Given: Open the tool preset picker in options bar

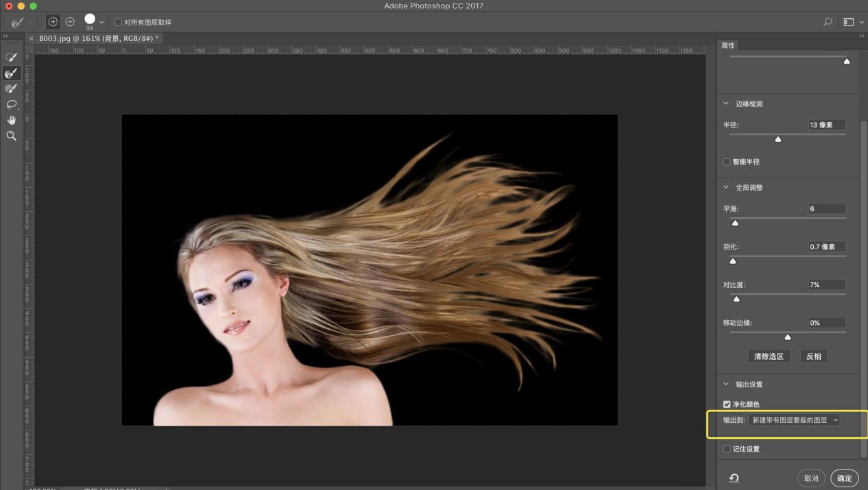Looking at the screenshot, I should [21, 23].
